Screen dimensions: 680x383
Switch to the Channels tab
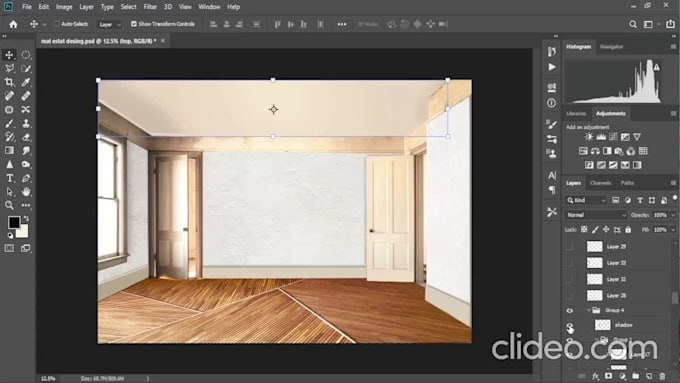point(601,183)
